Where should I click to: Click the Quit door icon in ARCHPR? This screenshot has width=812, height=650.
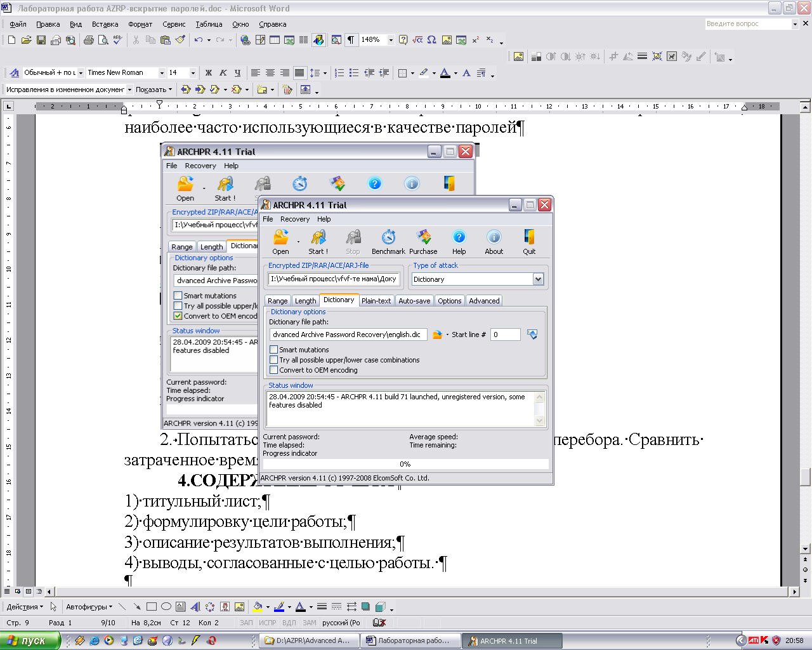529,237
